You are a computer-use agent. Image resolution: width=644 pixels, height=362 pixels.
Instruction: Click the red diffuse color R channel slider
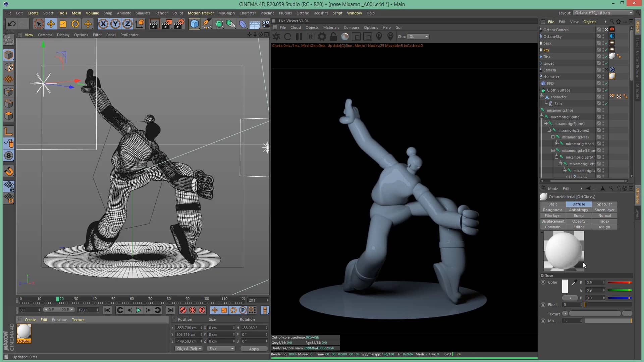tap(621, 282)
